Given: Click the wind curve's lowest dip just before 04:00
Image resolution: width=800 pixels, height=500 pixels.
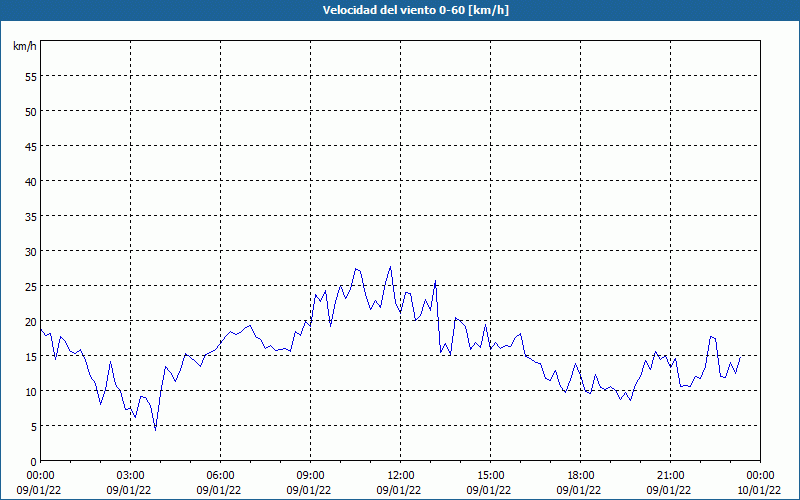Looking at the screenshot, I should [156, 430].
